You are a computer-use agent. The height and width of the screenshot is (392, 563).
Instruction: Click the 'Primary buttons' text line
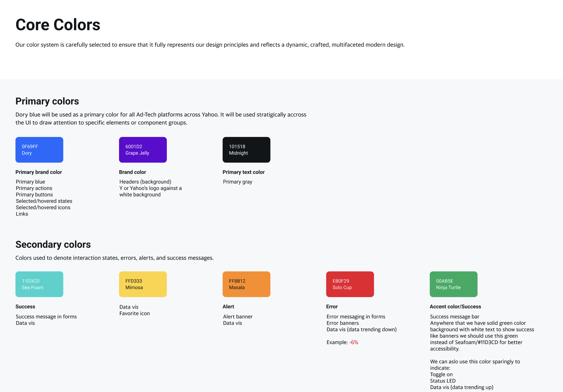pos(34,195)
